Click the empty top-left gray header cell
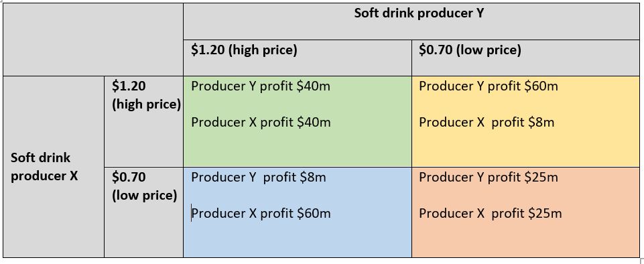The height and width of the screenshot is (264, 644). coord(93,40)
